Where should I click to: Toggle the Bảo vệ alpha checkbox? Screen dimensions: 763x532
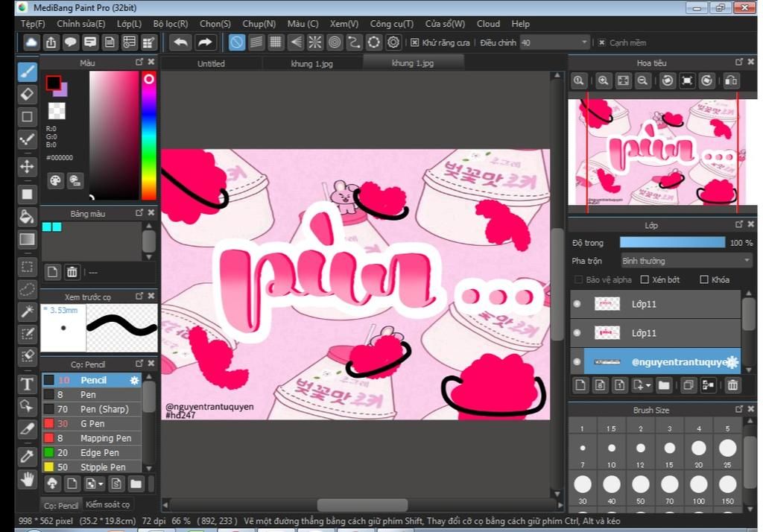[578, 280]
